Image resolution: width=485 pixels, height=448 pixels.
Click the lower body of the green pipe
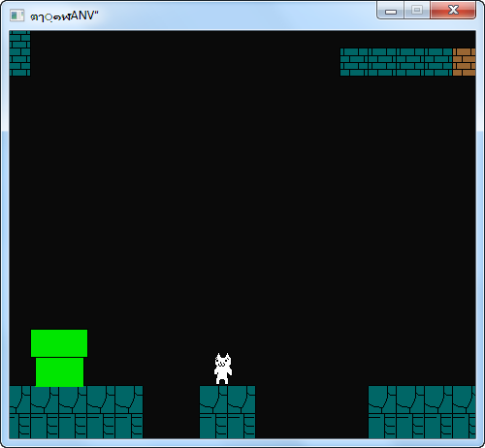pyautogui.click(x=59, y=371)
